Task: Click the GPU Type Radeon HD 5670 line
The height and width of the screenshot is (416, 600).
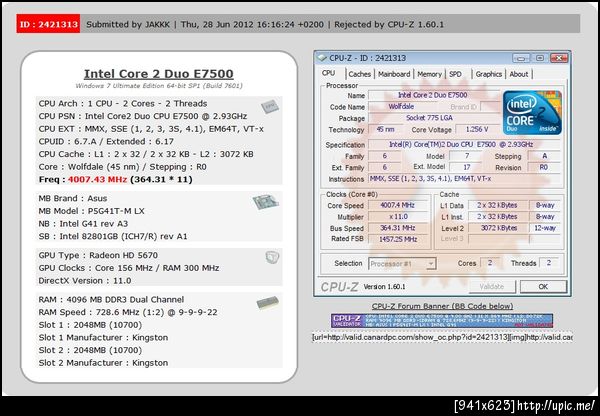Action: pos(98,255)
